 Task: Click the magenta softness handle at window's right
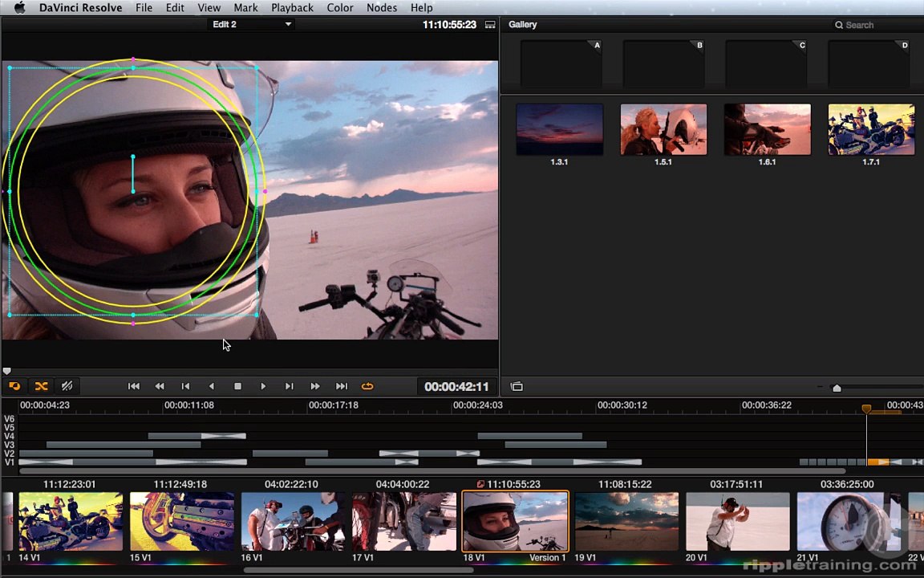[x=265, y=191]
